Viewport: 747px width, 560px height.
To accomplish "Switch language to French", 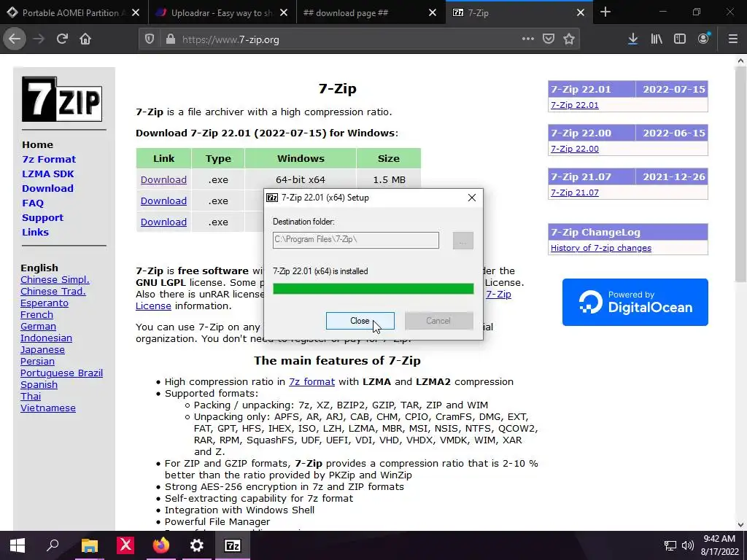I will tap(36, 314).
